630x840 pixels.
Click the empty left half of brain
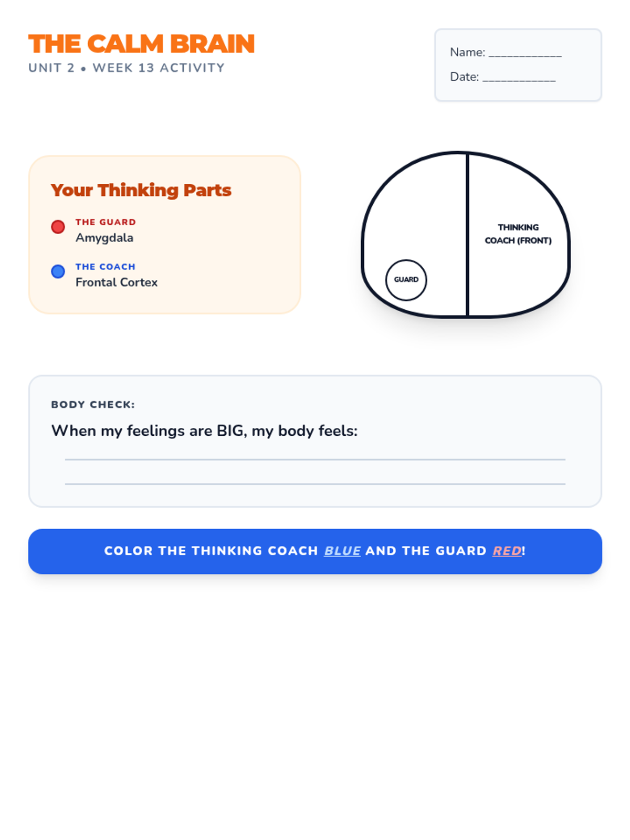(x=415, y=210)
